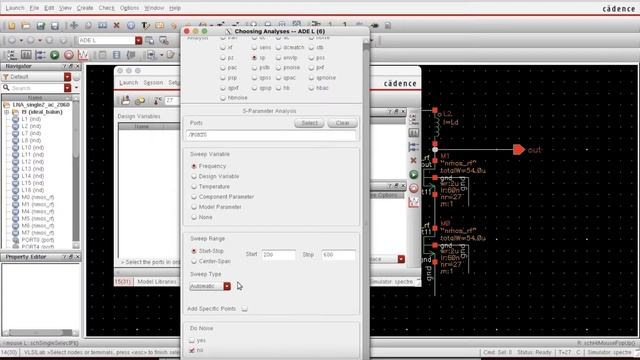The width and height of the screenshot is (640, 360).
Task: Open the ADE L workspace dropdown
Action: [x=139, y=40]
